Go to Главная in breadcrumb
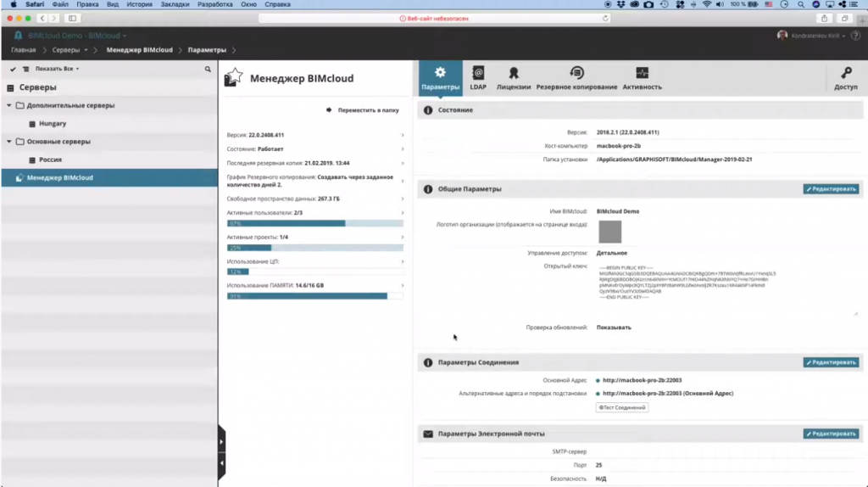The image size is (868, 487). click(x=23, y=50)
